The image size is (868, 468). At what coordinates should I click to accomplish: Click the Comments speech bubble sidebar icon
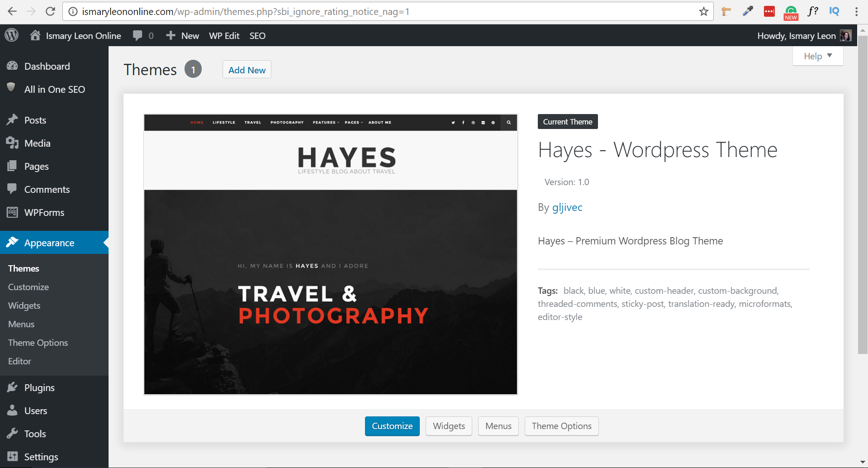click(x=12, y=189)
